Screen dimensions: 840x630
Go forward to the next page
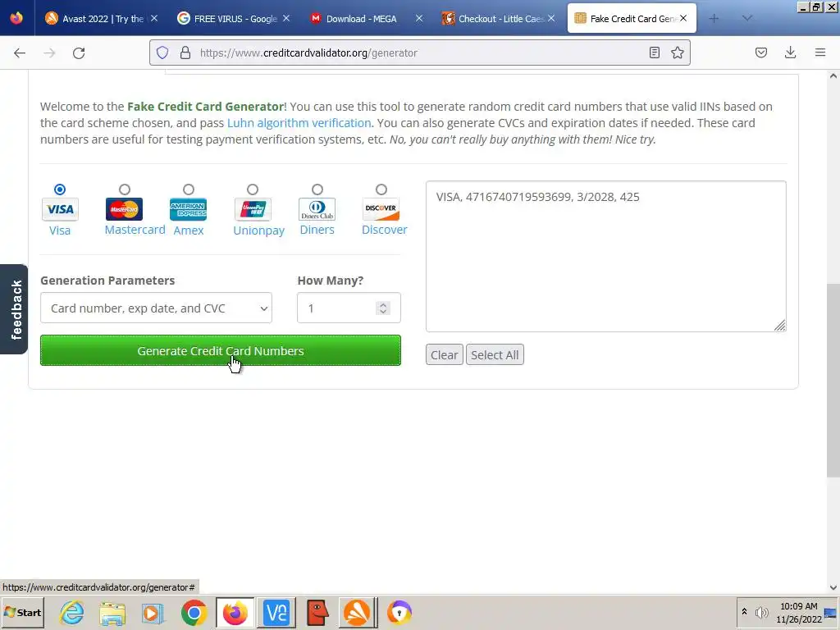point(49,53)
